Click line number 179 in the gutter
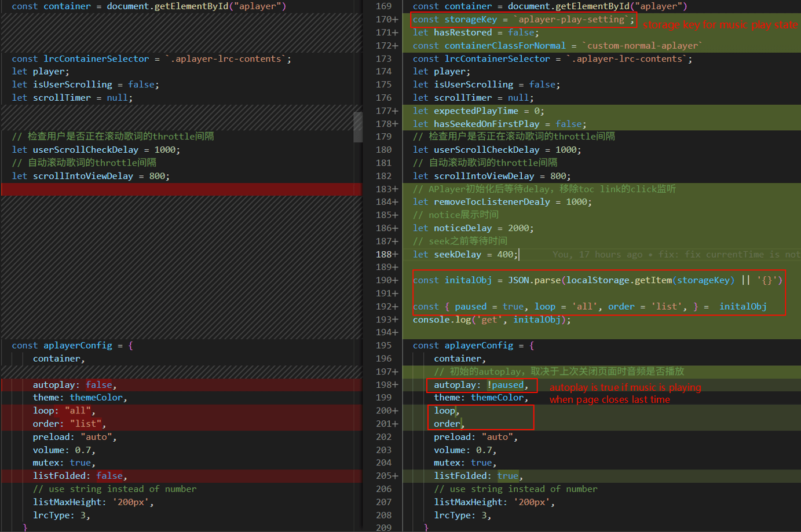 pos(383,136)
